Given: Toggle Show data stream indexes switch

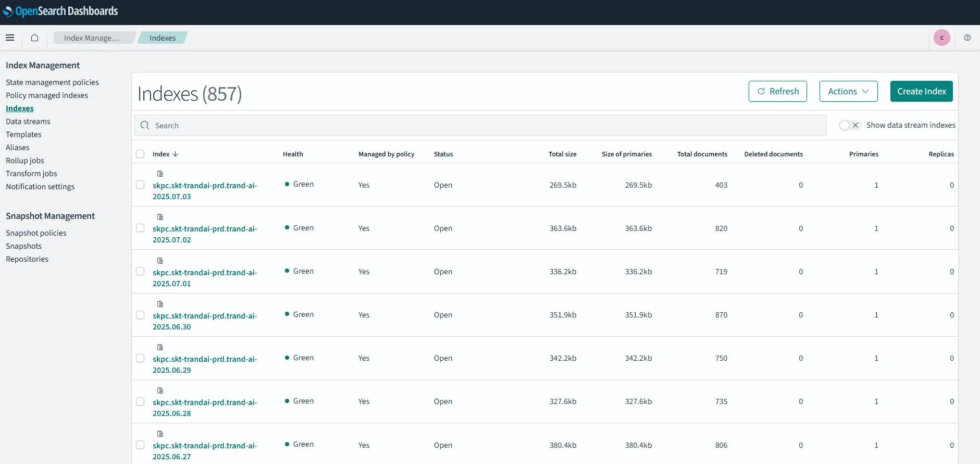Looking at the screenshot, I should tap(850, 125).
